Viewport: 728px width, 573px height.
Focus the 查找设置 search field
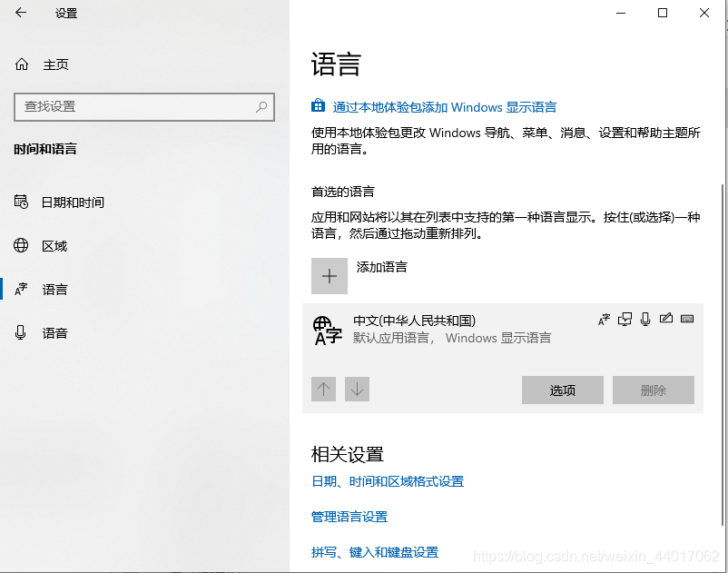click(x=144, y=107)
